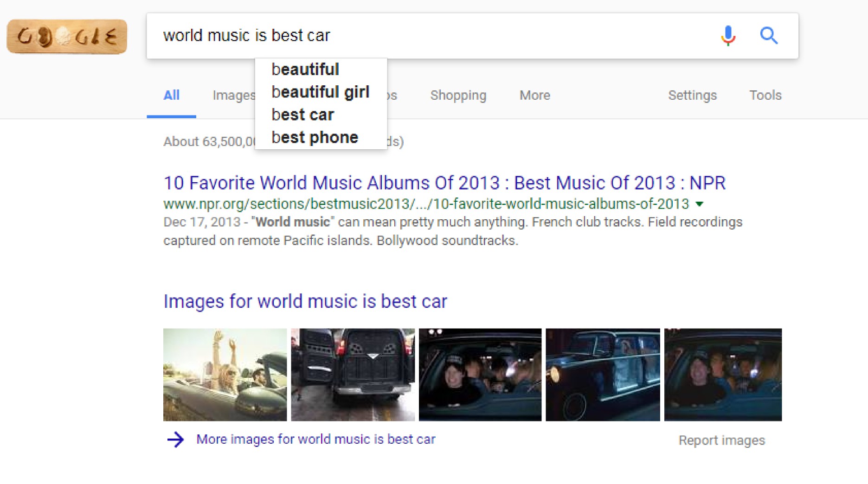Image resolution: width=868 pixels, height=484 pixels.
Task: Open the convertible car with woman thumbnail
Action: 225,375
